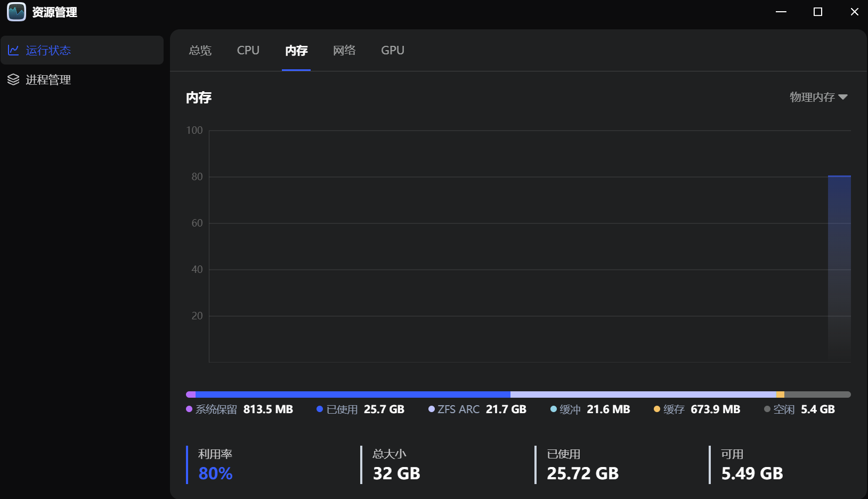The width and height of the screenshot is (868, 499).
Task: Minimize the 资源管理 window
Action: [x=781, y=12]
